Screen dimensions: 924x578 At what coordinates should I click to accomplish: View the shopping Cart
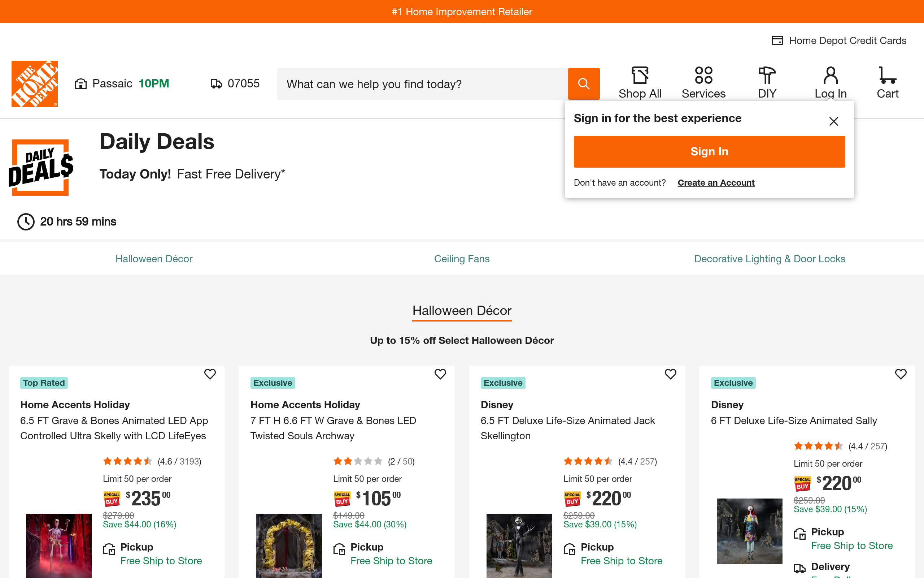click(x=887, y=83)
